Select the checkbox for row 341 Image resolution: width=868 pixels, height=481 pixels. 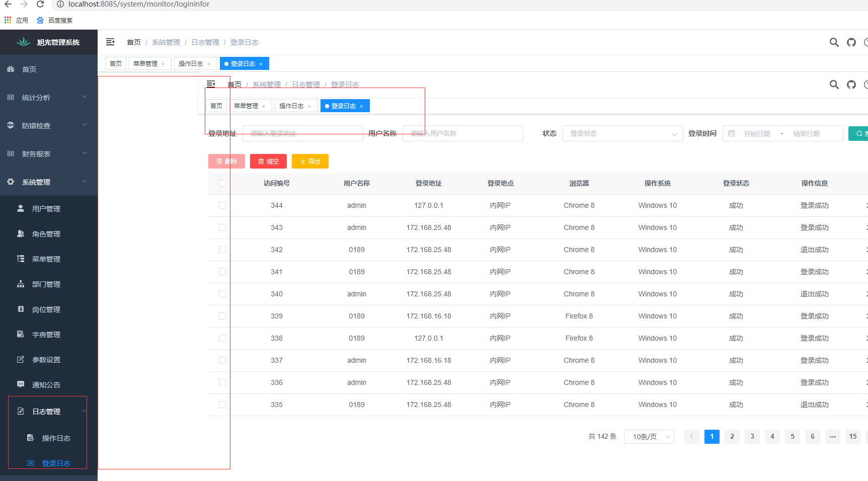tap(222, 272)
